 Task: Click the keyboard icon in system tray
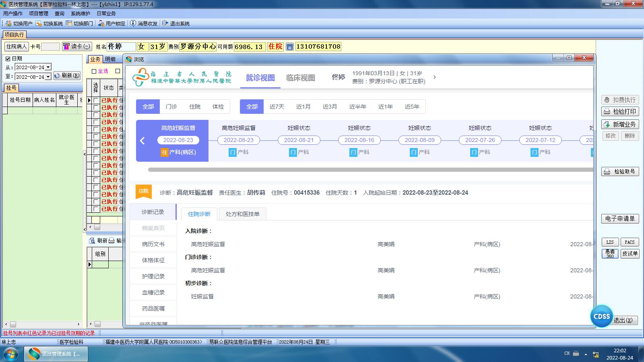click(576, 354)
